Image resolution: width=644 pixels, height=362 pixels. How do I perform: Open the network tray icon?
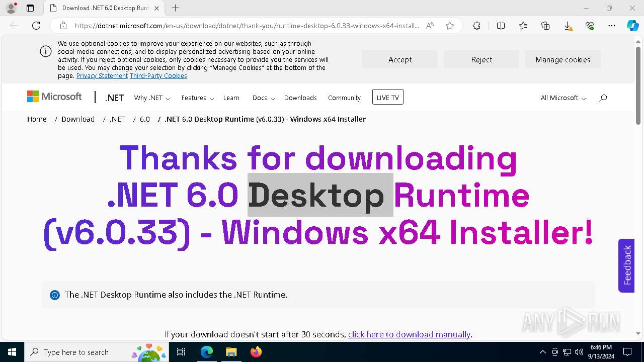tap(567, 352)
